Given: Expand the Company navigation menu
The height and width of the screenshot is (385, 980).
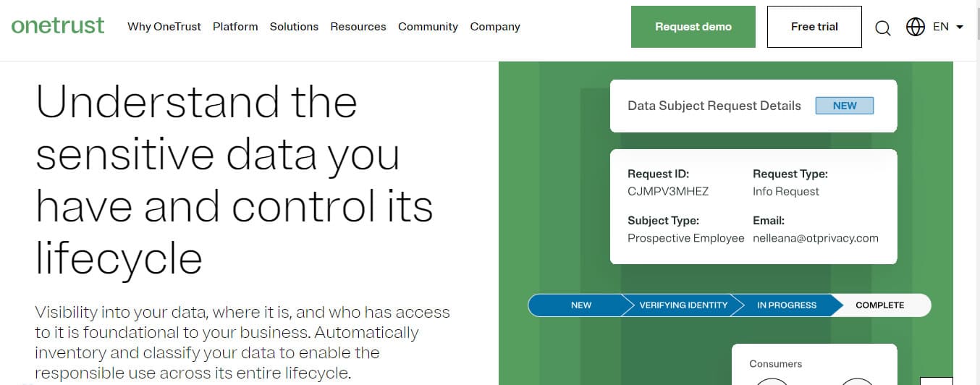Looking at the screenshot, I should coord(495,27).
